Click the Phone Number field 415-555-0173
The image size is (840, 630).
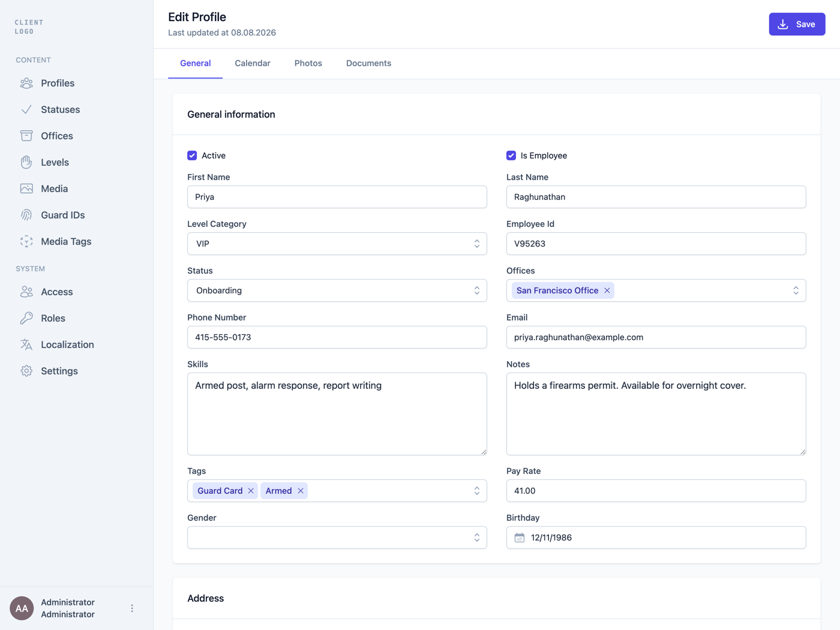tap(337, 337)
